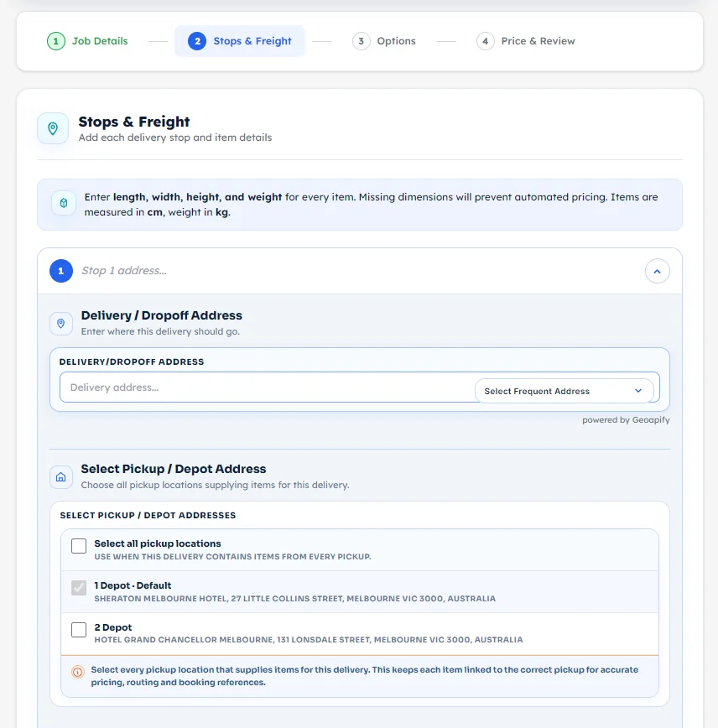Click the Pickup / Depot home icon
Screen dimensions: 718x728
[61, 477]
